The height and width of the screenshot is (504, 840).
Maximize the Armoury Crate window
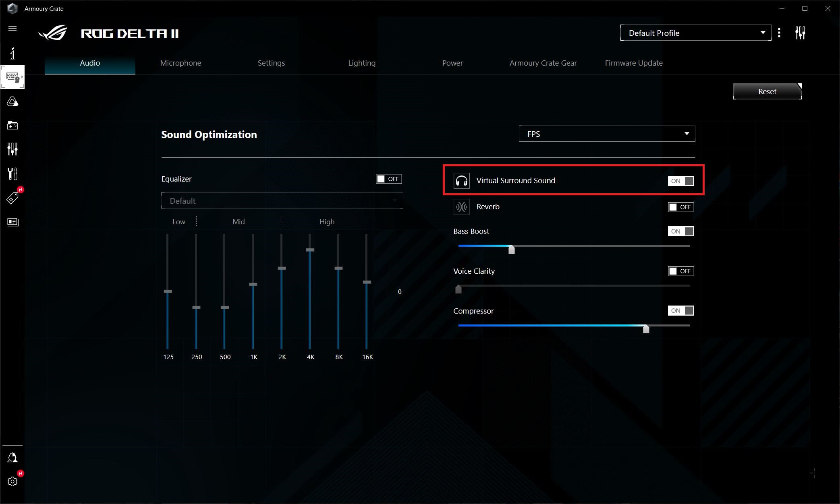[805, 8]
